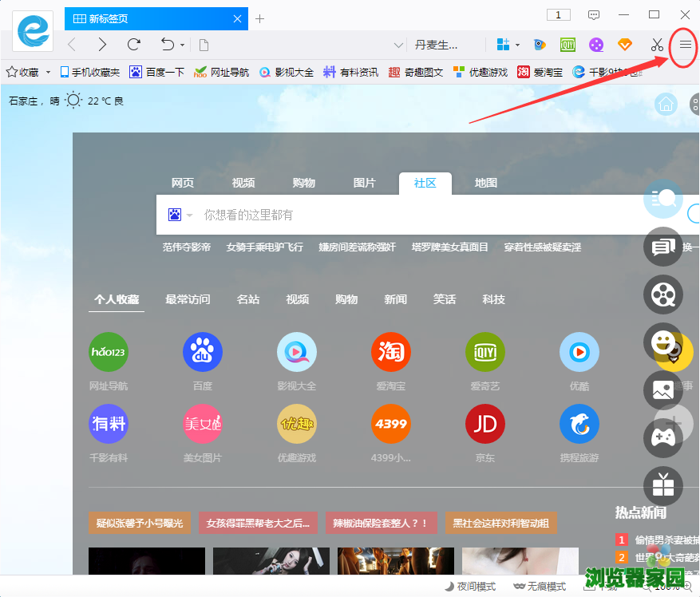Screen dimensions: 700x597
Task: Open the iQIYI toolbar icon
Action: [567, 45]
